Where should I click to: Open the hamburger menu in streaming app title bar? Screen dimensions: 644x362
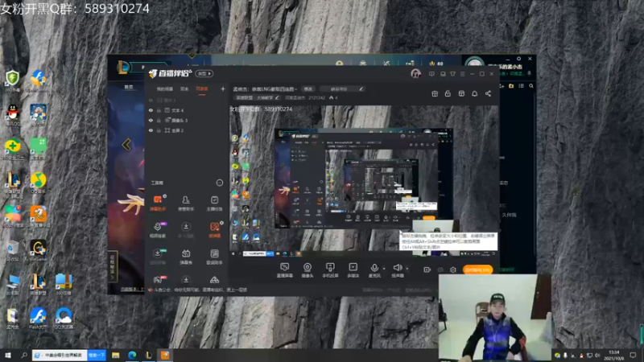(462, 74)
